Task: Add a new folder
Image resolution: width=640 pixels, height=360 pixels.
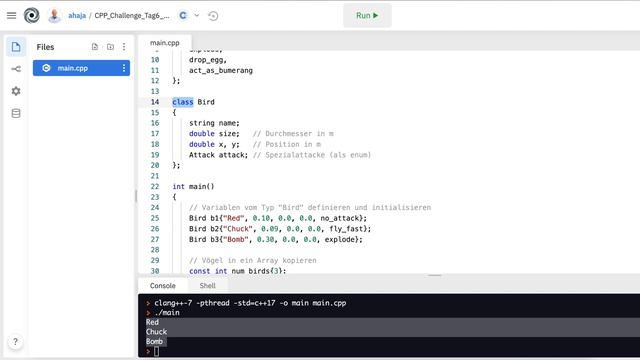Action: (110, 47)
